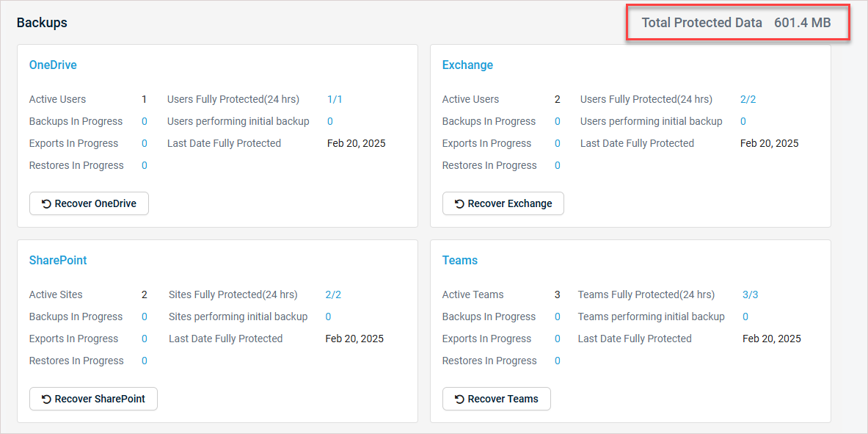Click OneDrive's 'Last Date Fully Protected' label
Screen dimensions: 868x434
[x=225, y=143]
